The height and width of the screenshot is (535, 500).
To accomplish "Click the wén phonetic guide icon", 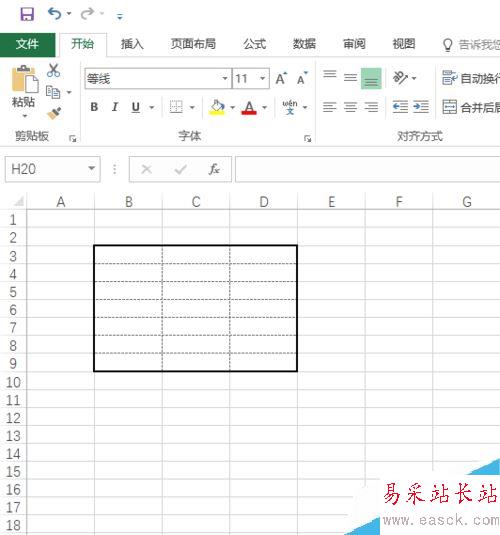I will 290,107.
